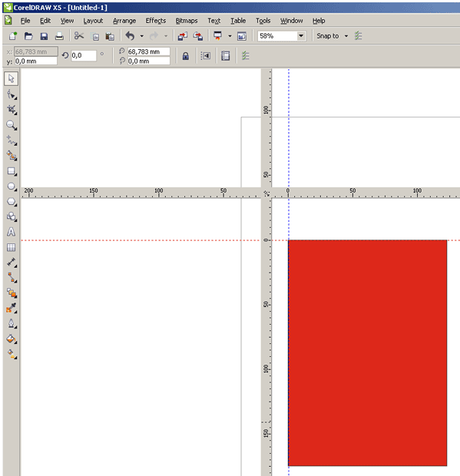Select the Interactive Fill tool
460x476 pixels.
point(12,354)
